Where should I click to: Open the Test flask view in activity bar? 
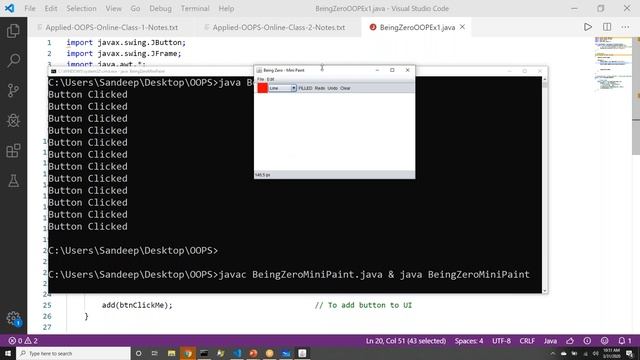[x=13, y=181]
